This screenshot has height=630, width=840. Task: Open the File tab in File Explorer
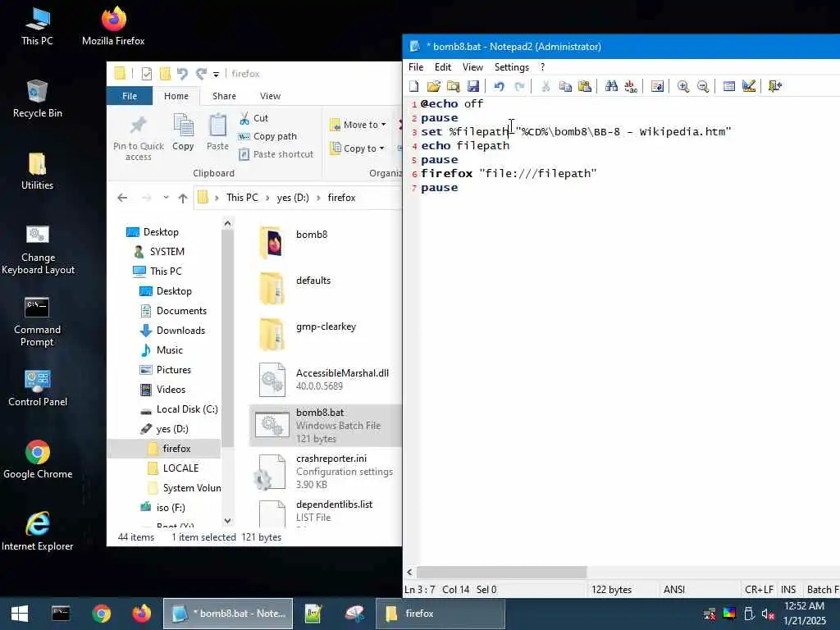[130, 96]
